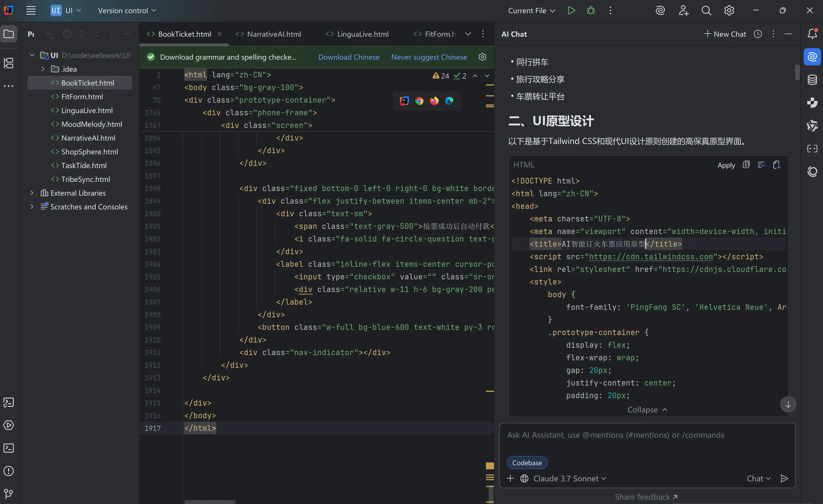
Task: Start debugging with the bug icon
Action: pyautogui.click(x=591, y=10)
